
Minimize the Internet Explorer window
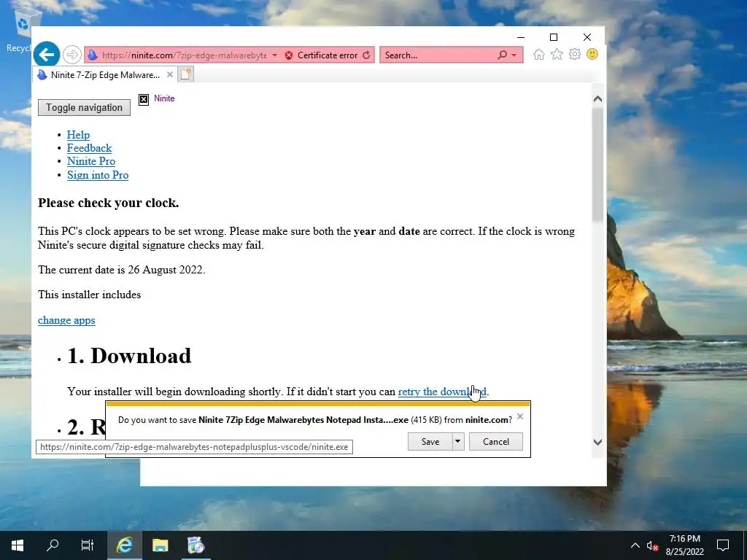521,37
